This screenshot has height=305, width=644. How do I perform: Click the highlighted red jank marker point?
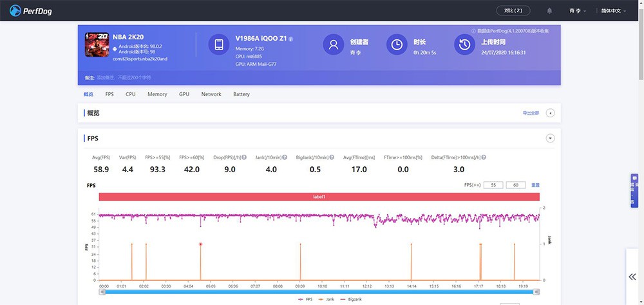200,244
